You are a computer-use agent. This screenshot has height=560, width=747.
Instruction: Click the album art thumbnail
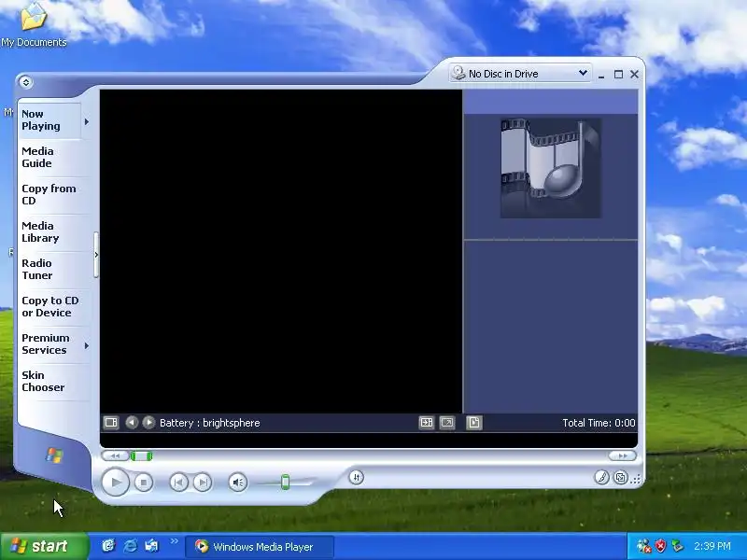point(550,169)
